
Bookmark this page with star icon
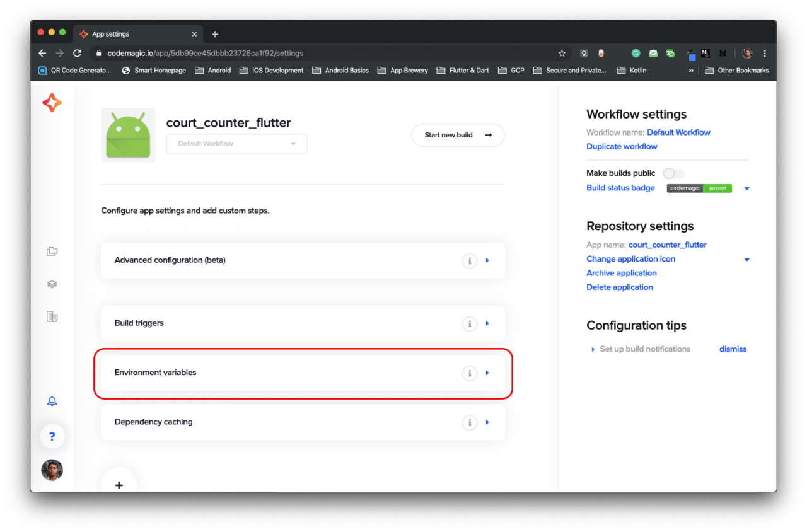pyautogui.click(x=562, y=54)
